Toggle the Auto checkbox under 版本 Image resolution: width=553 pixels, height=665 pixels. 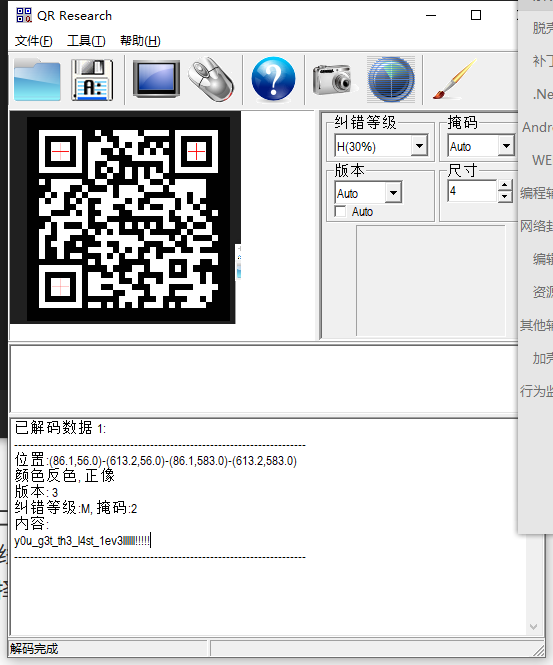pyautogui.click(x=340, y=211)
